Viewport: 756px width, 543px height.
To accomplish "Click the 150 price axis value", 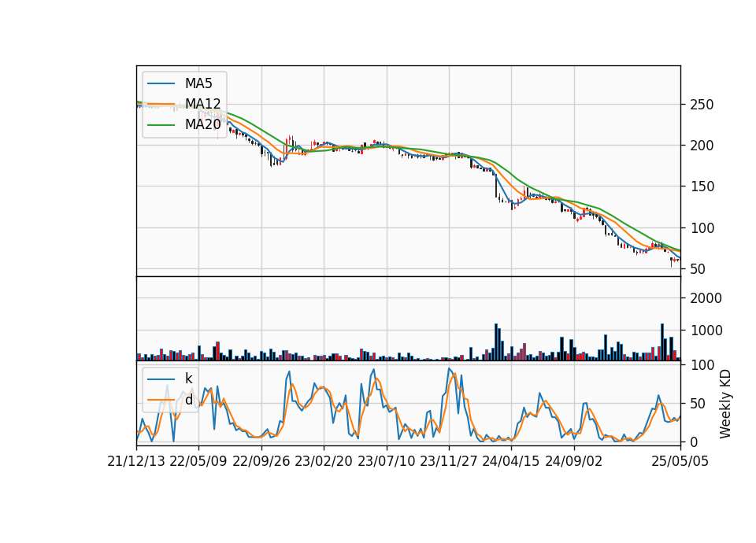I will pyautogui.click(x=702, y=187).
